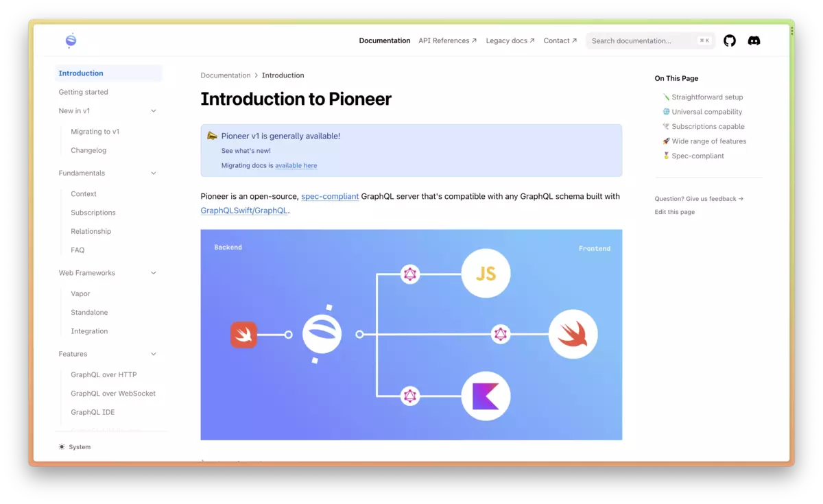The image size is (823, 504).
Task: Open the GitHub repository icon
Action: (730, 40)
